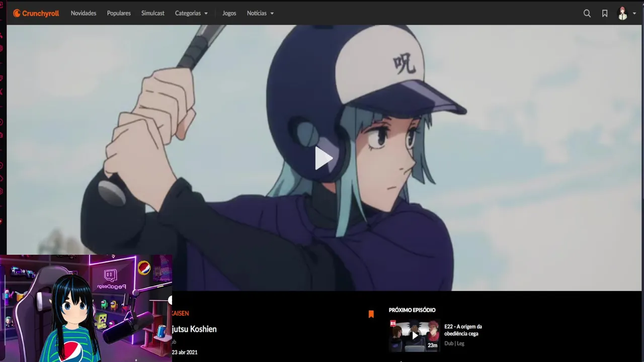This screenshot has height=362, width=644.
Task: Play the video with the center play button
Action: point(323,158)
